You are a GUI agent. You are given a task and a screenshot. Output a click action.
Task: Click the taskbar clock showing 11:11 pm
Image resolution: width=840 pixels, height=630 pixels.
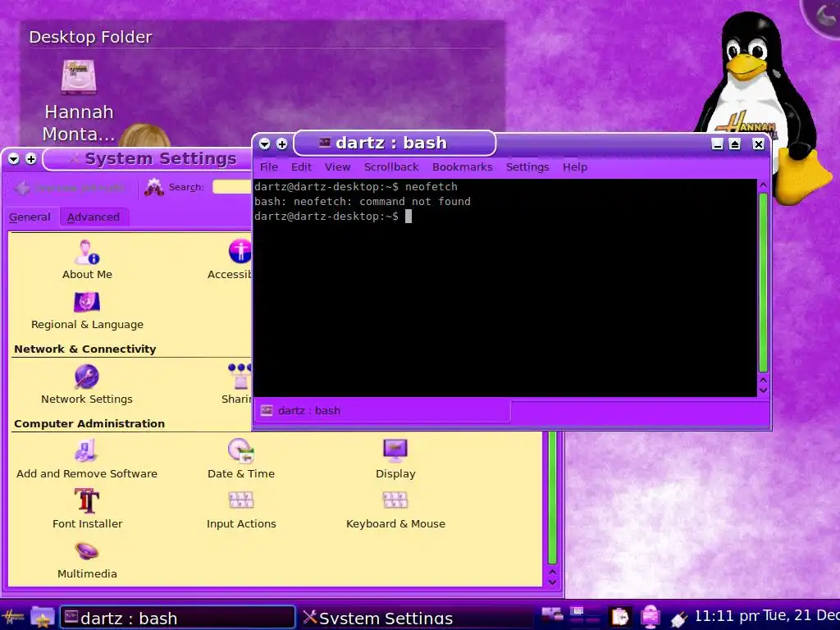point(726,617)
